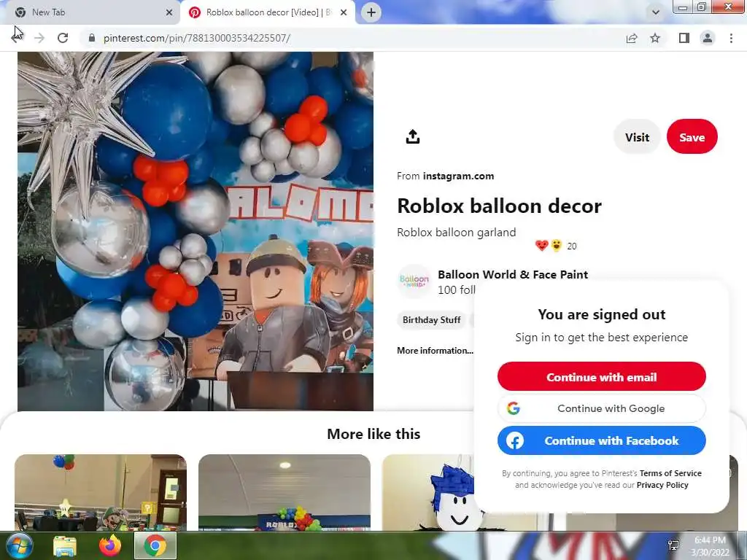Screen dimensions: 747x560
Task: Click the Visit button
Action: 637,137
